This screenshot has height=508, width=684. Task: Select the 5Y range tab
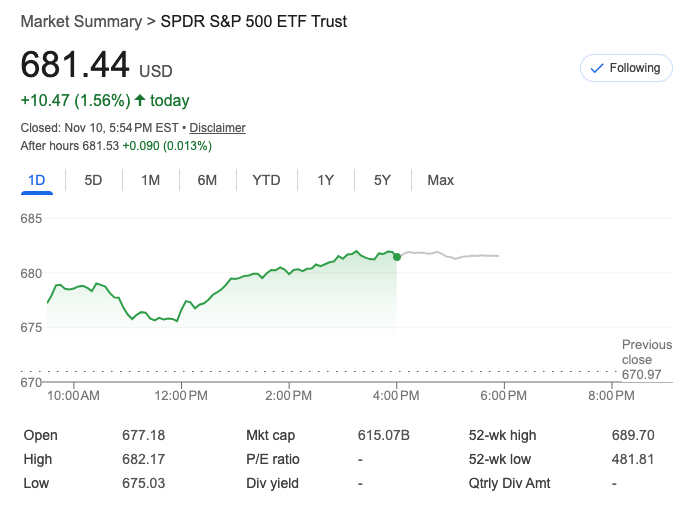point(382,180)
